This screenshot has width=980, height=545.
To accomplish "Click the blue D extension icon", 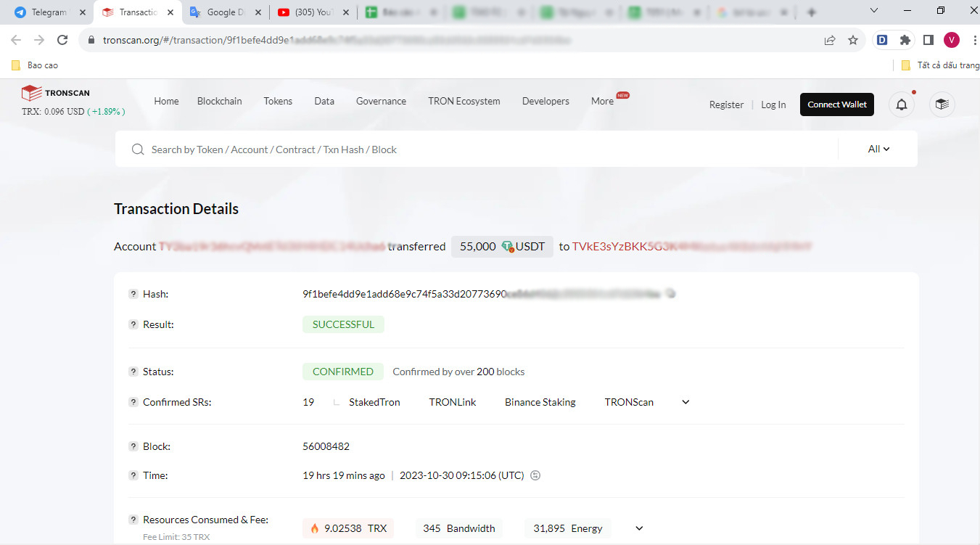I will click(x=882, y=40).
